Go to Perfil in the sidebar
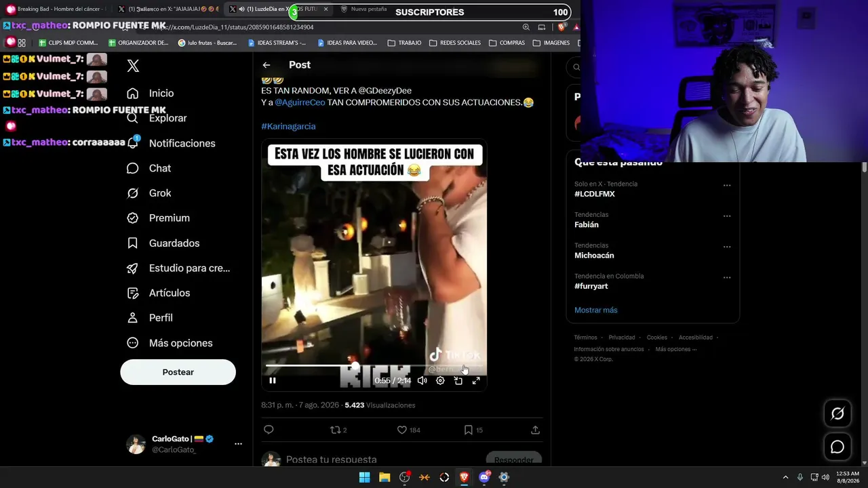The height and width of the screenshot is (488, 868). pyautogui.click(x=149, y=318)
